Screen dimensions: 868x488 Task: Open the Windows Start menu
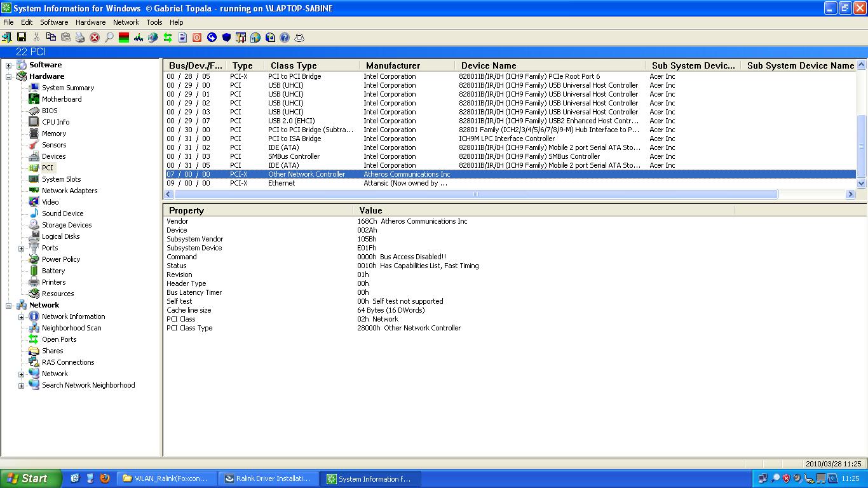click(31, 478)
